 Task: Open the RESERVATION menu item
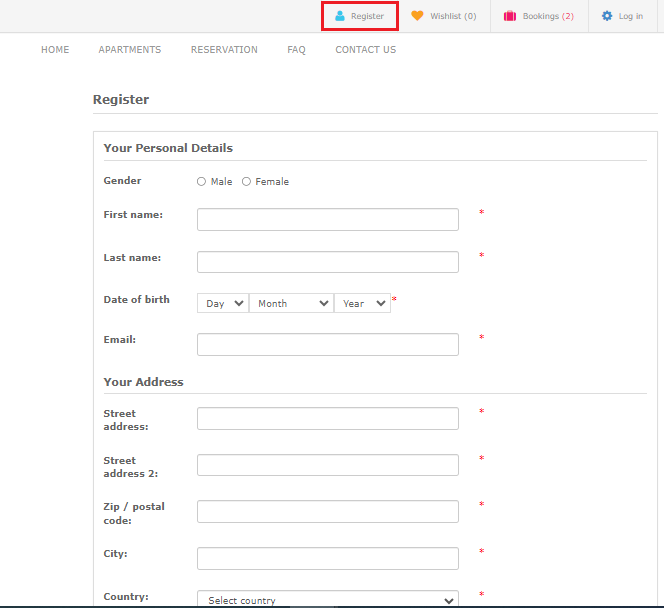click(224, 50)
